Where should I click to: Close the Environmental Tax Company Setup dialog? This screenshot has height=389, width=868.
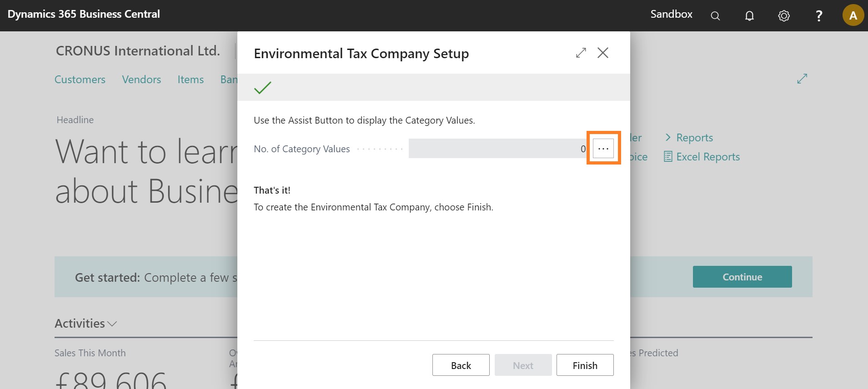point(603,53)
